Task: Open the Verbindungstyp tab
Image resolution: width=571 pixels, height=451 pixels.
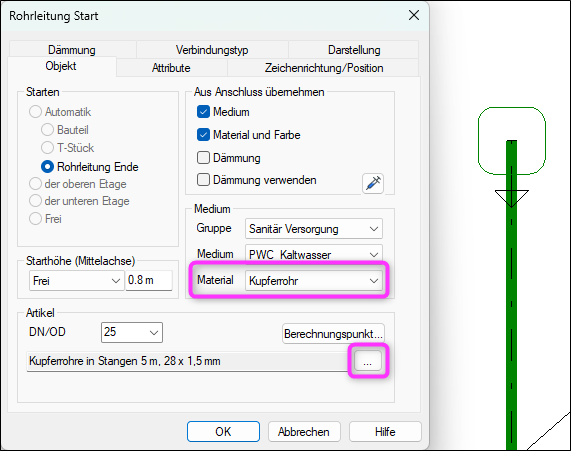Action: [212, 50]
